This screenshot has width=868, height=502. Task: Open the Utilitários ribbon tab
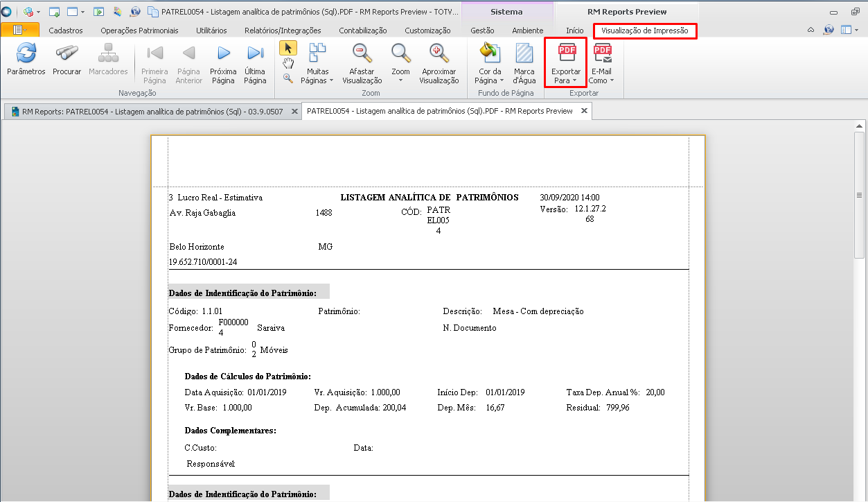[211, 31]
